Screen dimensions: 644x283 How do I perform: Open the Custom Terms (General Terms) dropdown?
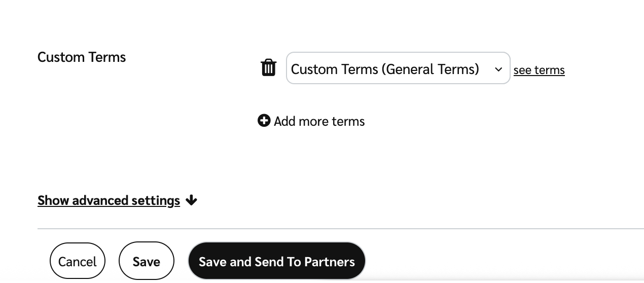[398, 68]
